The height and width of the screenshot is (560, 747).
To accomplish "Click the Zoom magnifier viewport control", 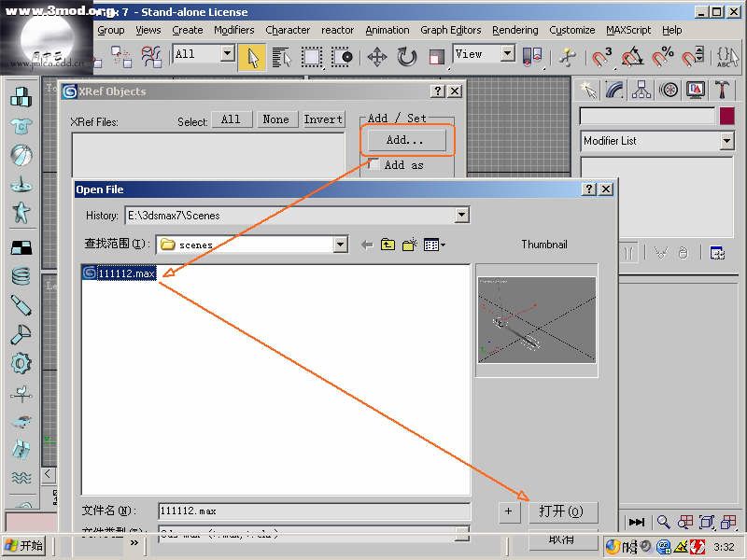I will 663,523.
